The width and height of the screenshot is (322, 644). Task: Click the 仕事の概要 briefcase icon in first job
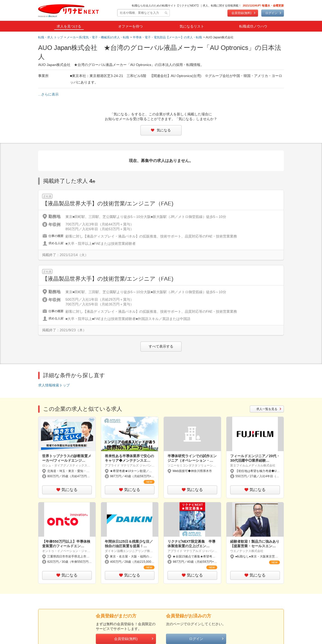point(45,236)
